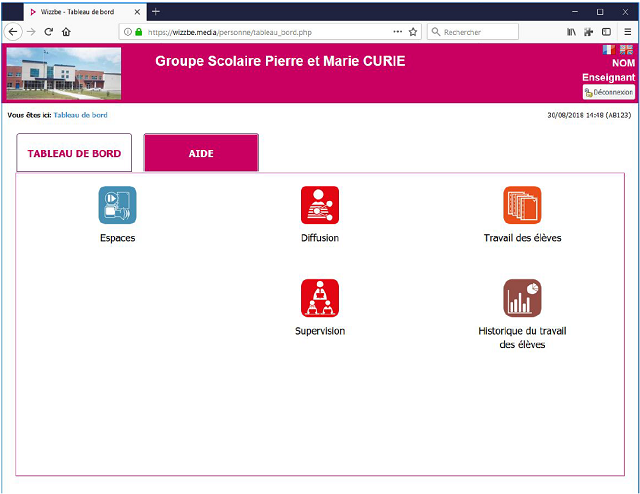Bookmark this page with the star icon
Viewport: 640px width, 494px height.
tap(413, 32)
